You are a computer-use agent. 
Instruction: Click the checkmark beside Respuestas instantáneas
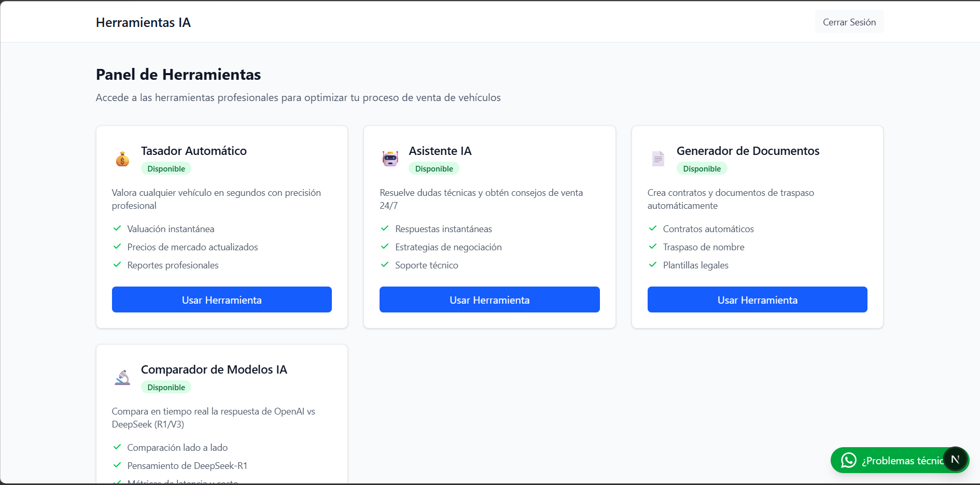click(385, 229)
